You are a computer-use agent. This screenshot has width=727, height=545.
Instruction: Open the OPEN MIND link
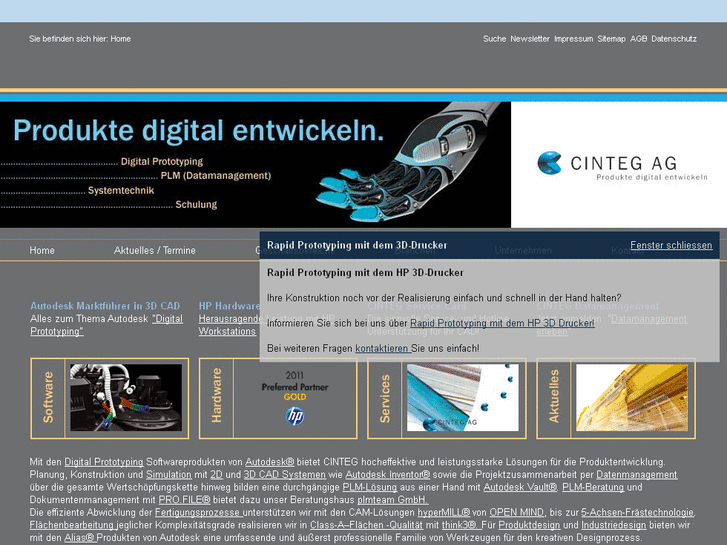(x=517, y=513)
